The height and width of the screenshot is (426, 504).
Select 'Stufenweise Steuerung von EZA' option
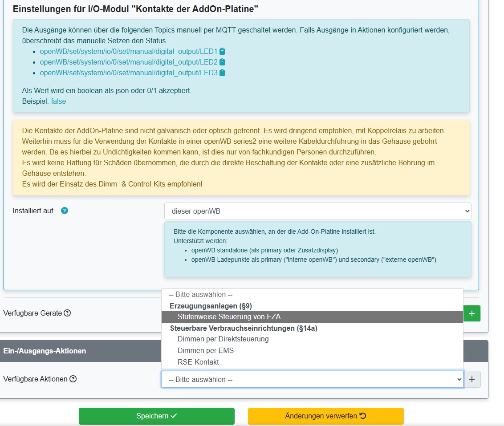[312, 317]
